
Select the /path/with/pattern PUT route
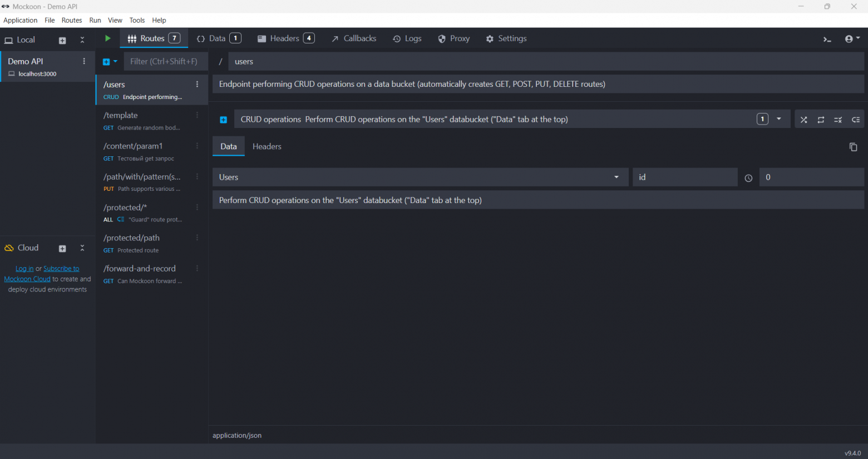click(x=152, y=182)
